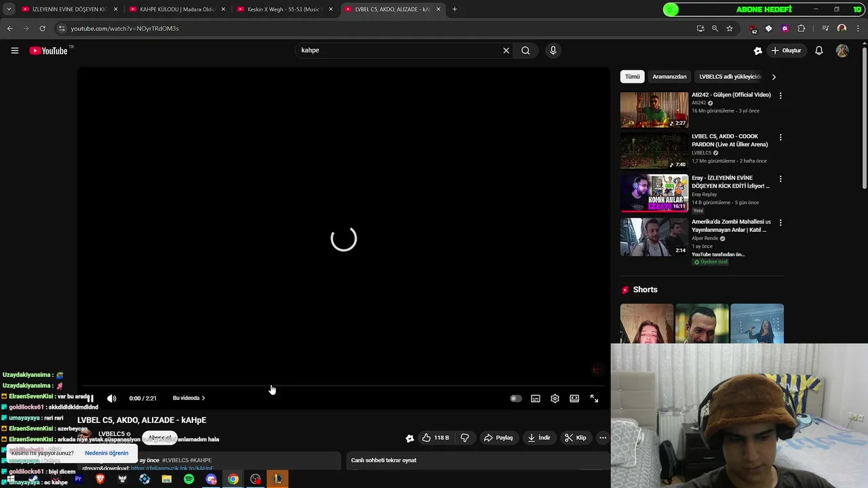Reload the page in Chrome

42,28
